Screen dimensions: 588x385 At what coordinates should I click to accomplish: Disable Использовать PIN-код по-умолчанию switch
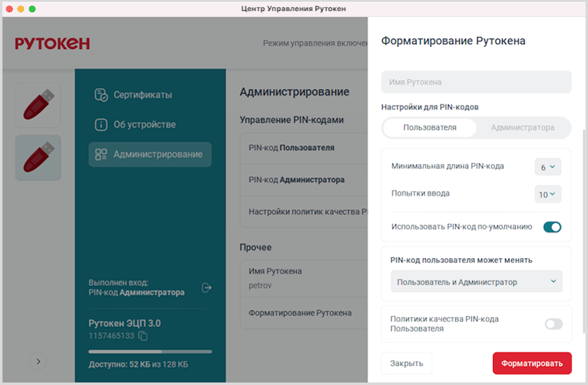pyautogui.click(x=552, y=227)
